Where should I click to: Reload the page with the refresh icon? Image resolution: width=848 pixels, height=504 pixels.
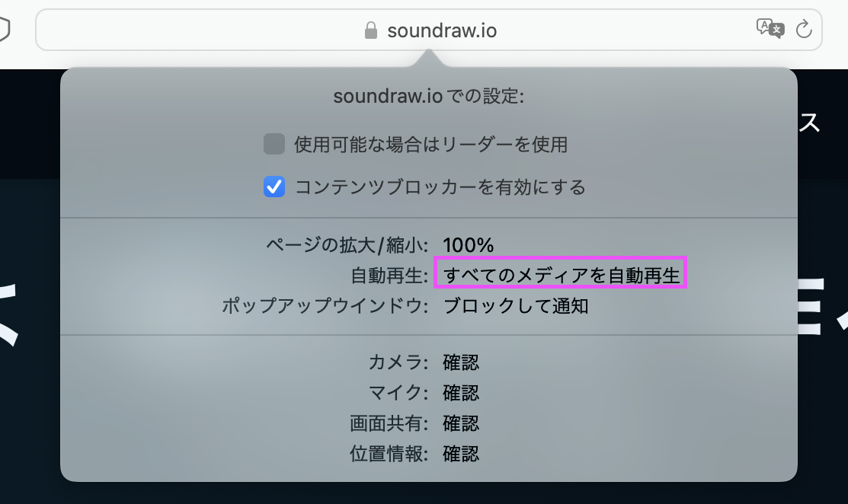[x=805, y=29]
